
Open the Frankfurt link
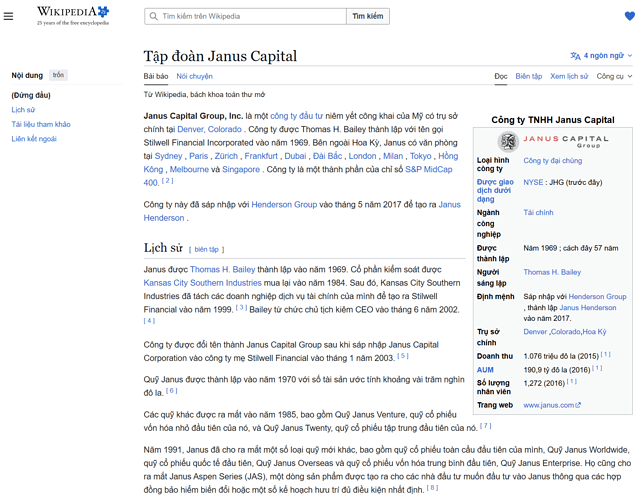[261, 156]
